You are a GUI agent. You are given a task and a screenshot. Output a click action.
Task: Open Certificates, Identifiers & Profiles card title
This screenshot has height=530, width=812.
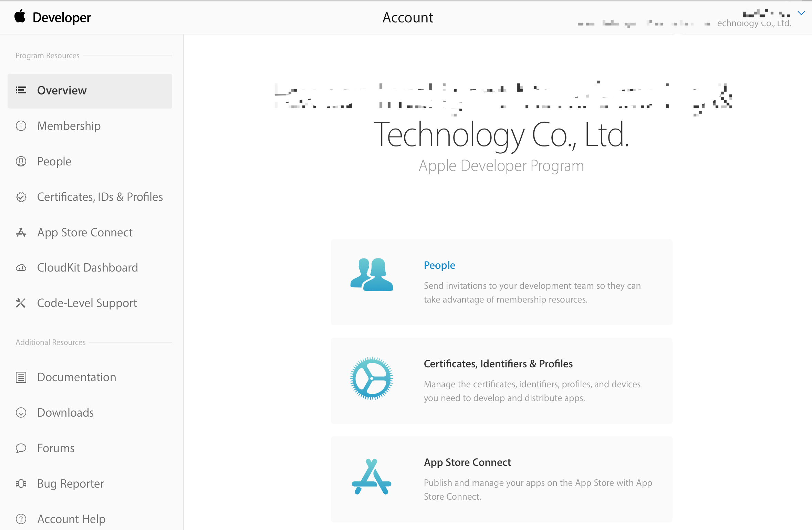[498, 364]
